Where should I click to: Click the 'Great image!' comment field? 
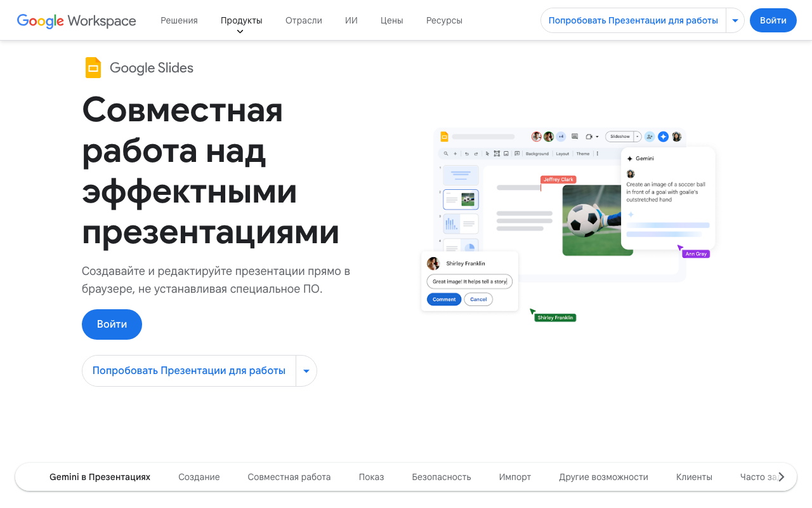[469, 281]
